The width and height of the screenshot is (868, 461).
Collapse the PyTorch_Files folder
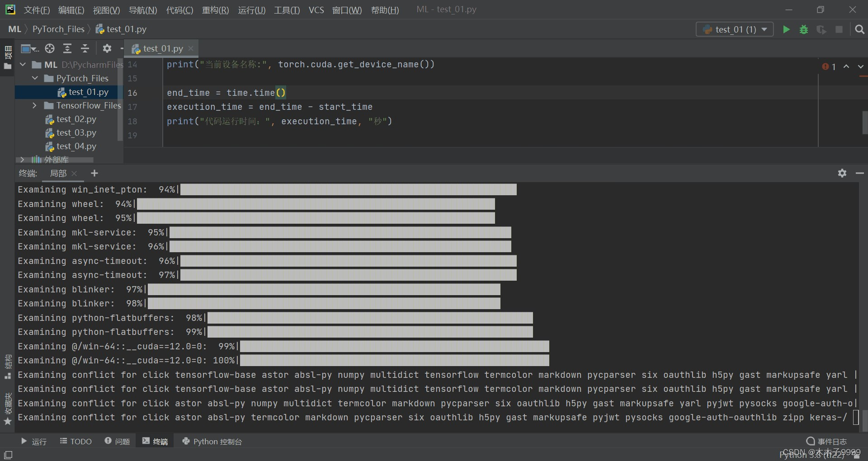click(35, 78)
